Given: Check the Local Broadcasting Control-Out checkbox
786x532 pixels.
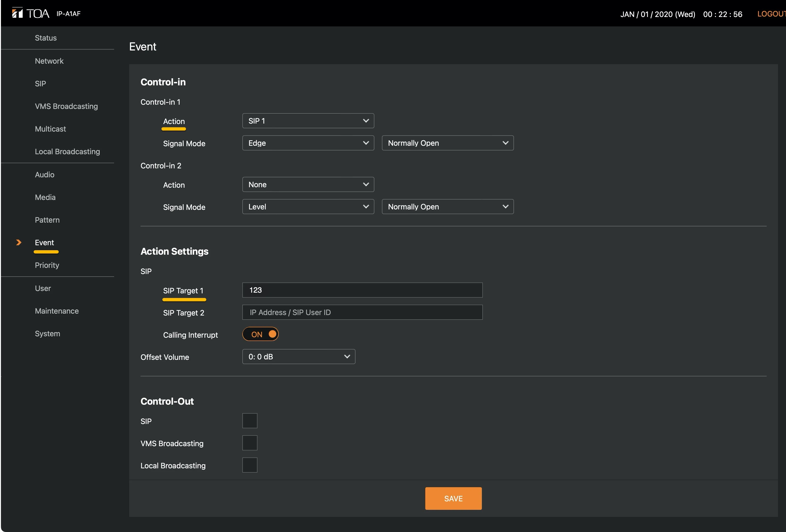Looking at the screenshot, I should point(250,465).
